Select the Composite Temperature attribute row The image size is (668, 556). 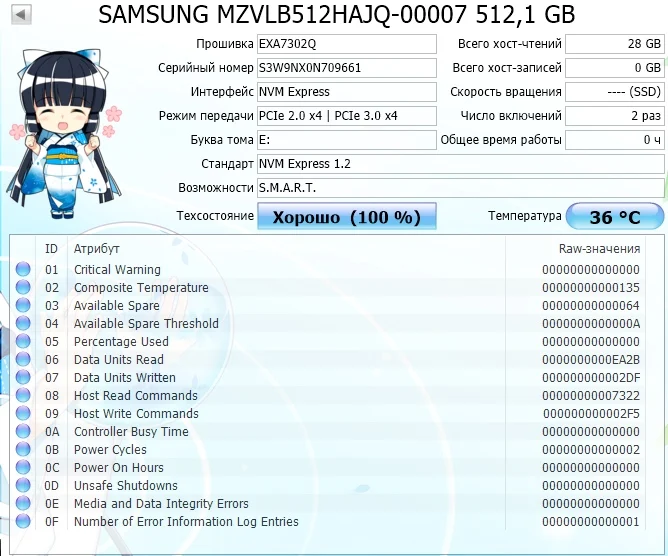coord(328,287)
